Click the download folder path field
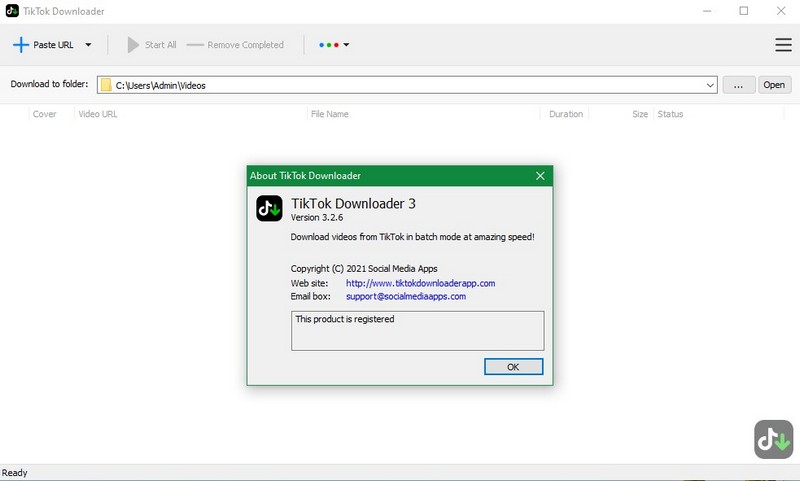The width and height of the screenshot is (800, 481). click(x=407, y=85)
